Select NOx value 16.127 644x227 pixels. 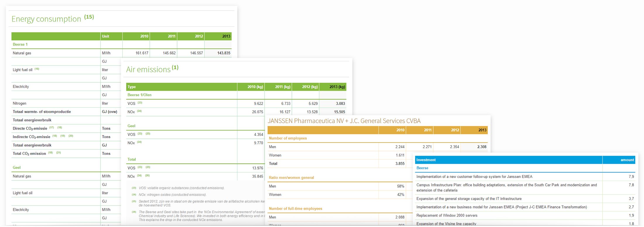click(x=285, y=112)
